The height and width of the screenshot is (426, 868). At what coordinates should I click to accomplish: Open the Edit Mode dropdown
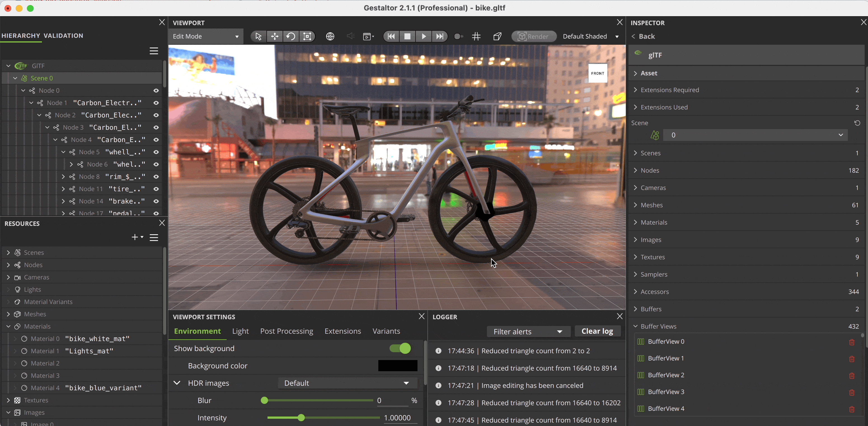pyautogui.click(x=206, y=36)
